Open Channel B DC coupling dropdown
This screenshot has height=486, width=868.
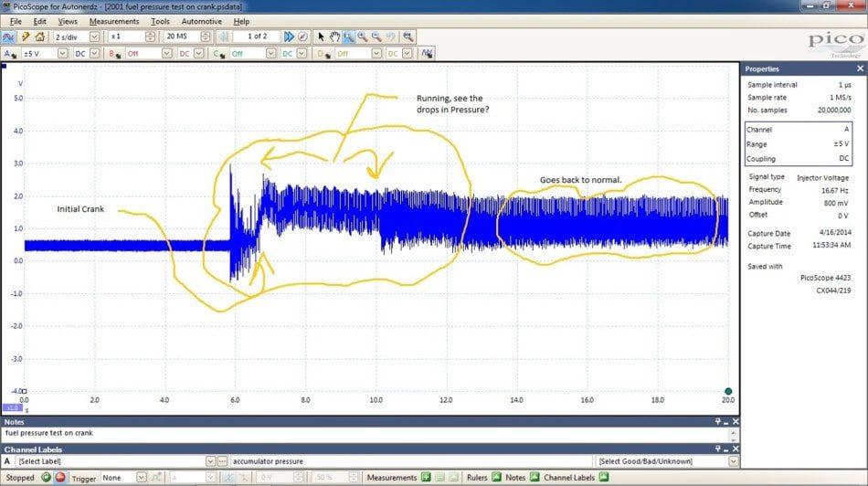pyautogui.click(x=199, y=54)
